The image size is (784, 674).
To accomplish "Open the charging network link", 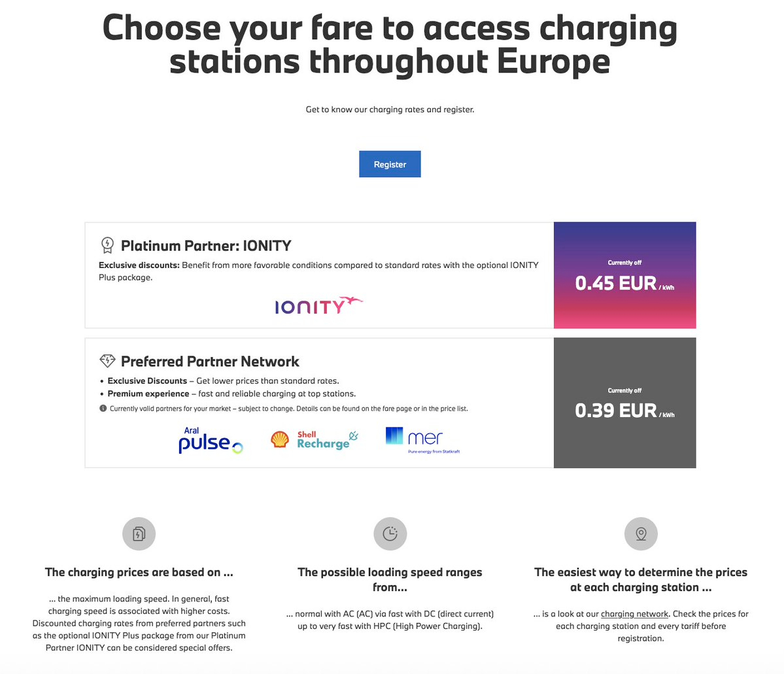I will click(634, 614).
